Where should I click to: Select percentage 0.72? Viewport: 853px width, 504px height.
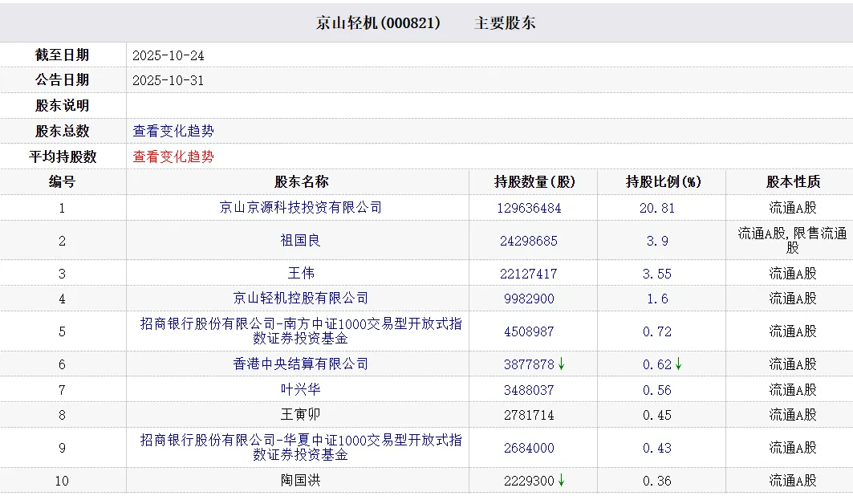pyautogui.click(x=657, y=331)
